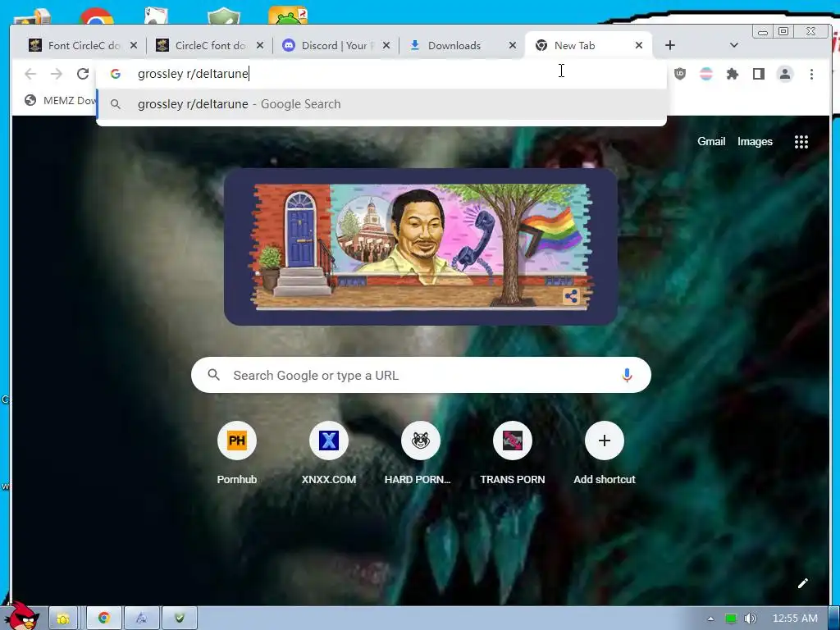Open the green shield desktop icon
This screenshot has width=840, height=630.
pyautogui.click(x=223, y=16)
